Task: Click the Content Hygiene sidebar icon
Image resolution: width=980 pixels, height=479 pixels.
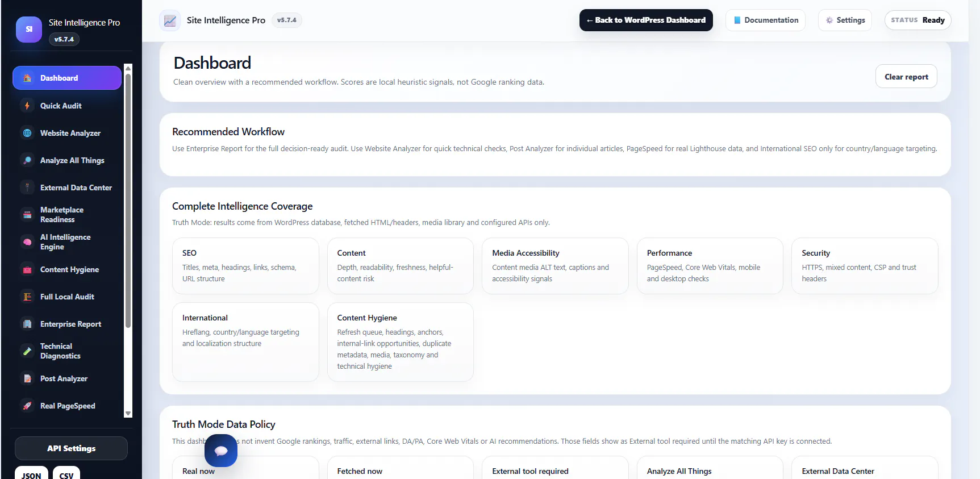Action: click(x=27, y=269)
